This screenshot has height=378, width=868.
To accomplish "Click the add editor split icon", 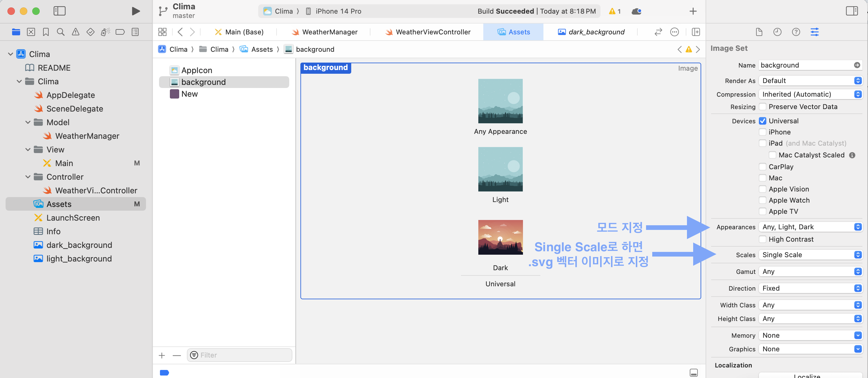I will 696,32.
